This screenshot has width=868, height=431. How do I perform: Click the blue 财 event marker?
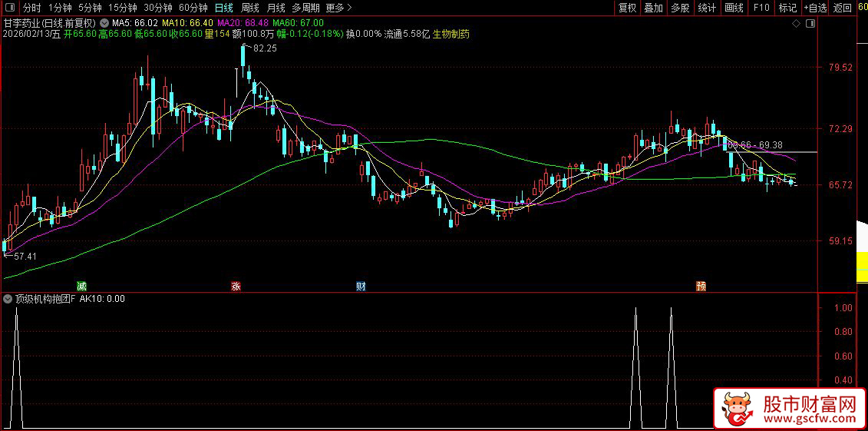pyautogui.click(x=361, y=287)
